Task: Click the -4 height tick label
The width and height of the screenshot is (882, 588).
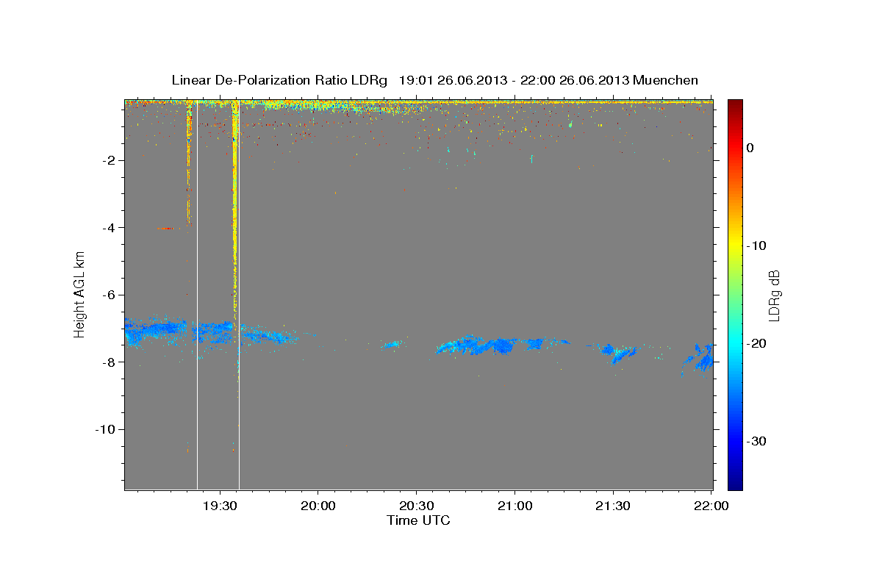Action: (x=110, y=228)
